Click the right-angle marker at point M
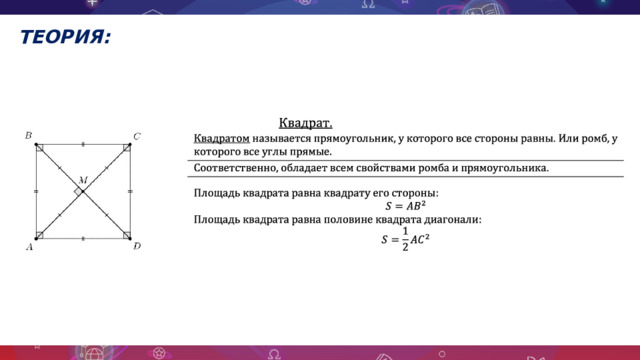This screenshot has width=640, height=360. [78, 191]
